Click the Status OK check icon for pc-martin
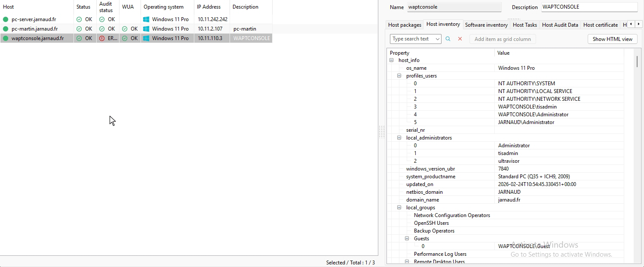This screenshot has width=644, height=267. [79, 29]
